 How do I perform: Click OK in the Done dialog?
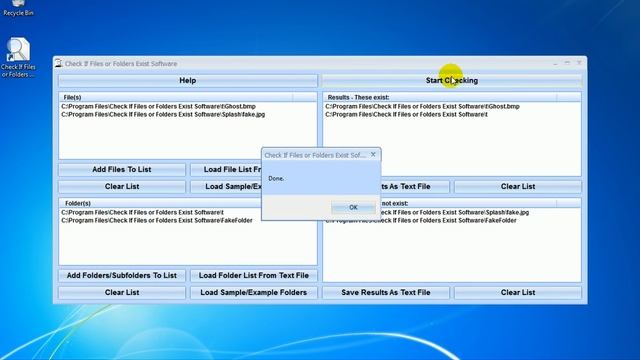point(353,207)
